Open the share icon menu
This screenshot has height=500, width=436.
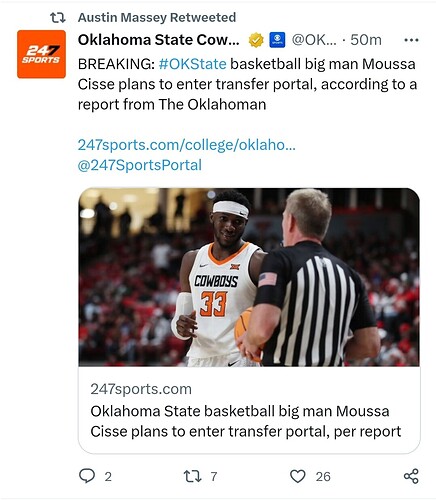pyautogui.click(x=411, y=476)
